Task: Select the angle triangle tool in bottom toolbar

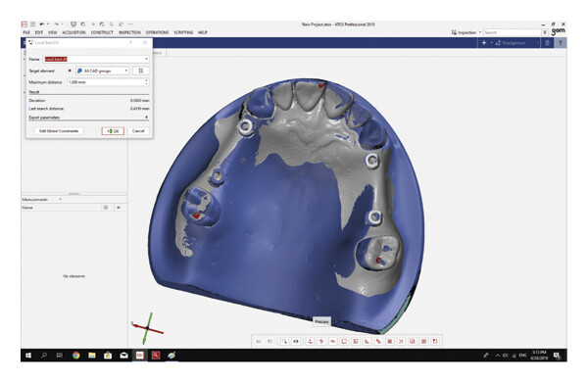Action: coord(367,342)
